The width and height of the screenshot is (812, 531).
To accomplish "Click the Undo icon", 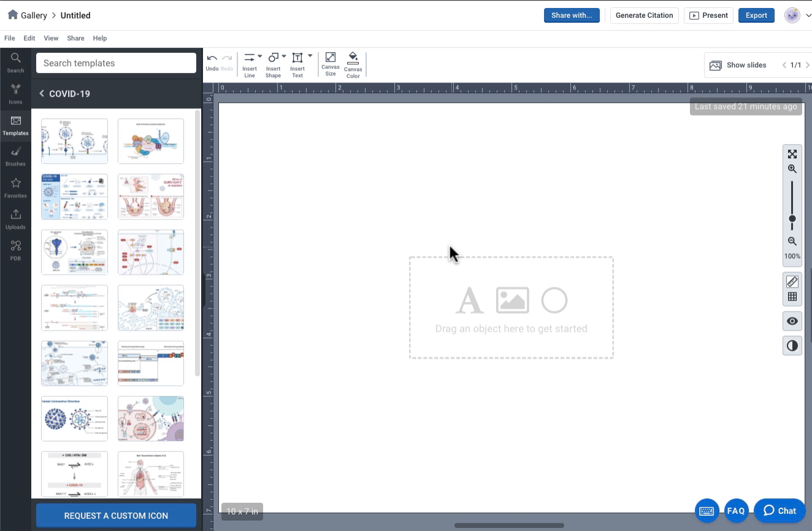I will tap(212, 59).
